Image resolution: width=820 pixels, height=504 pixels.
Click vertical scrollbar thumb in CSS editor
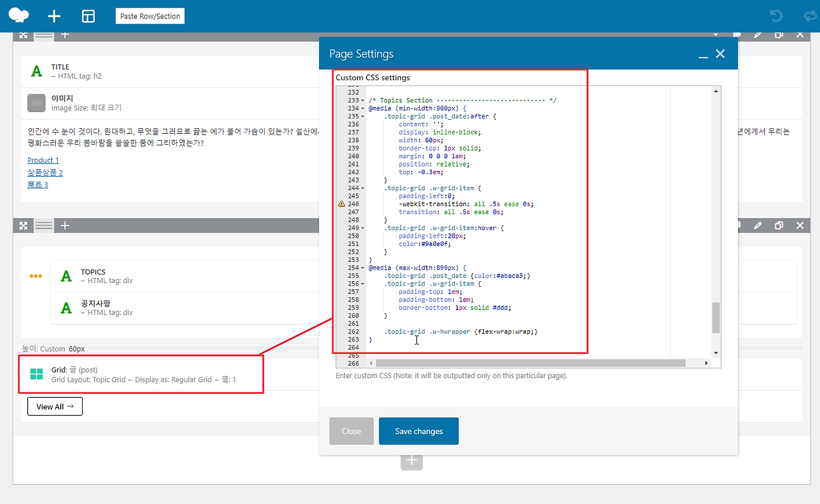[716, 318]
